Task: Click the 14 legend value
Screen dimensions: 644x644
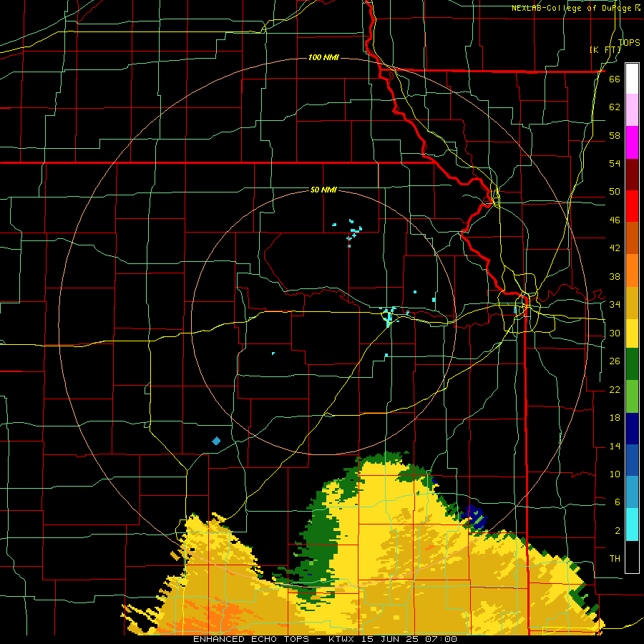Action: pyautogui.click(x=615, y=446)
